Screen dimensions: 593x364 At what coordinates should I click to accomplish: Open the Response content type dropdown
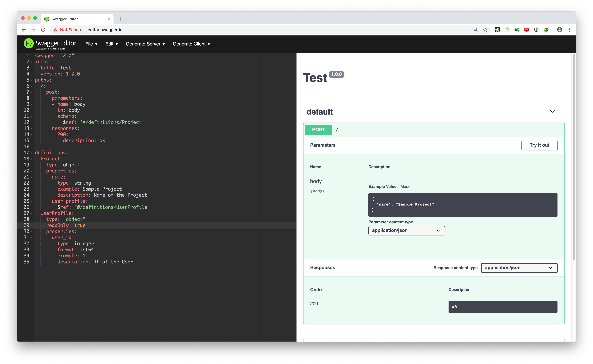tap(519, 268)
